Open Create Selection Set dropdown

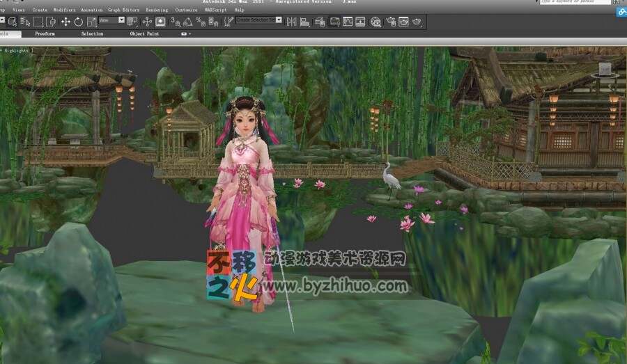(279, 19)
